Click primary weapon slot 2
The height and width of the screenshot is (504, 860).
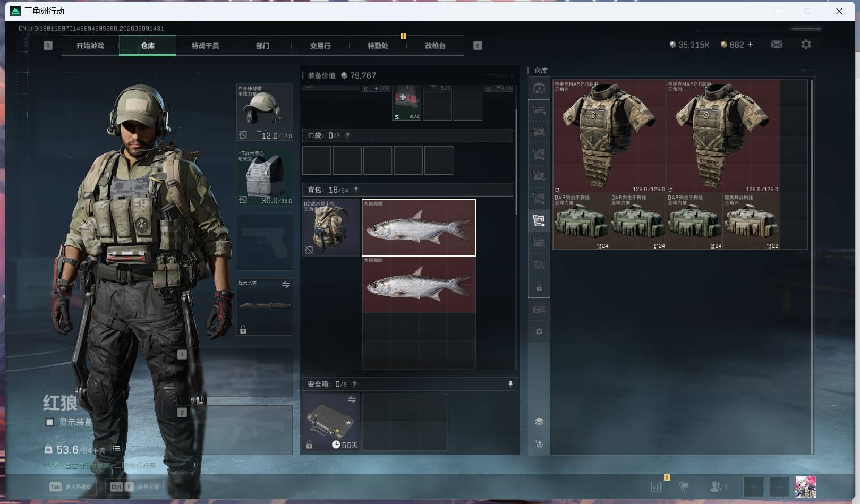coord(234,430)
